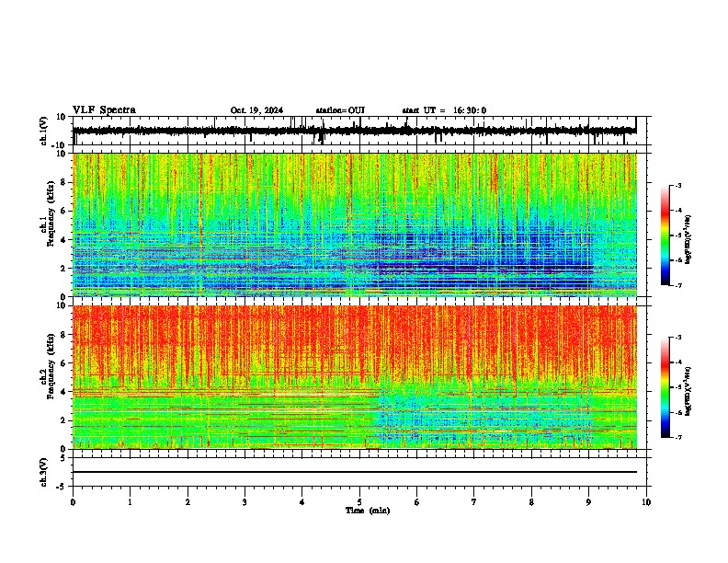This screenshot has height=563, width=728.
Task: Select the date text "Oct. 19, 2024"
Action: tap(256, 110)
